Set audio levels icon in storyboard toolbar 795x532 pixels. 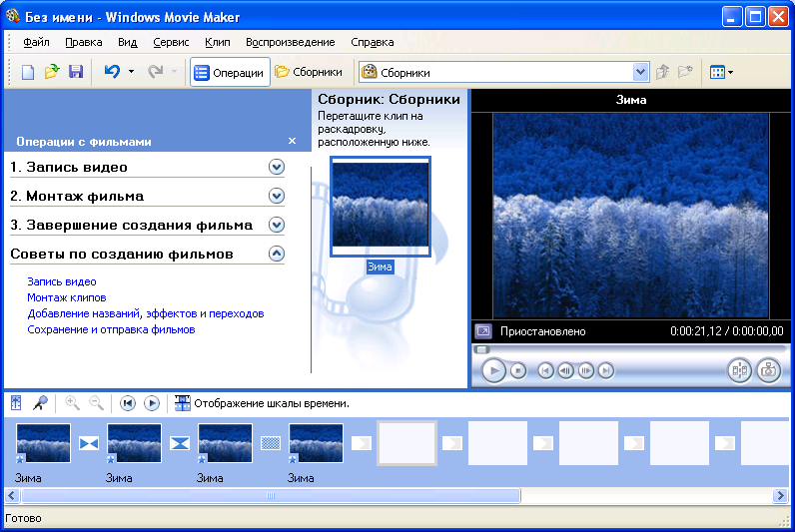coord(16,403)
